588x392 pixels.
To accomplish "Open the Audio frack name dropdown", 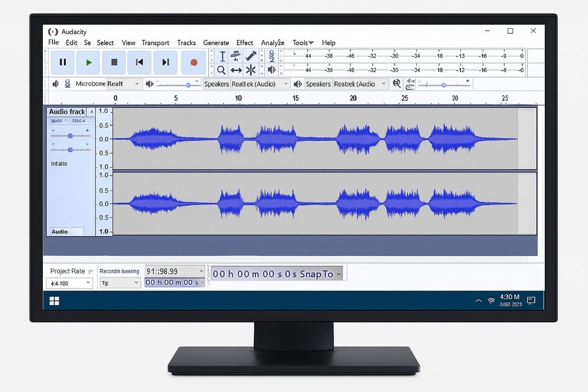I will [x=67, y=112].
